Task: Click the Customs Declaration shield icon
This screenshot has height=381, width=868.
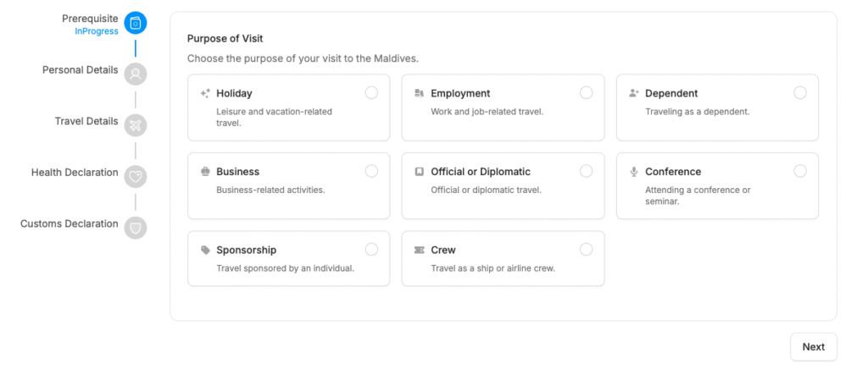Action: [x=136, y=228]
